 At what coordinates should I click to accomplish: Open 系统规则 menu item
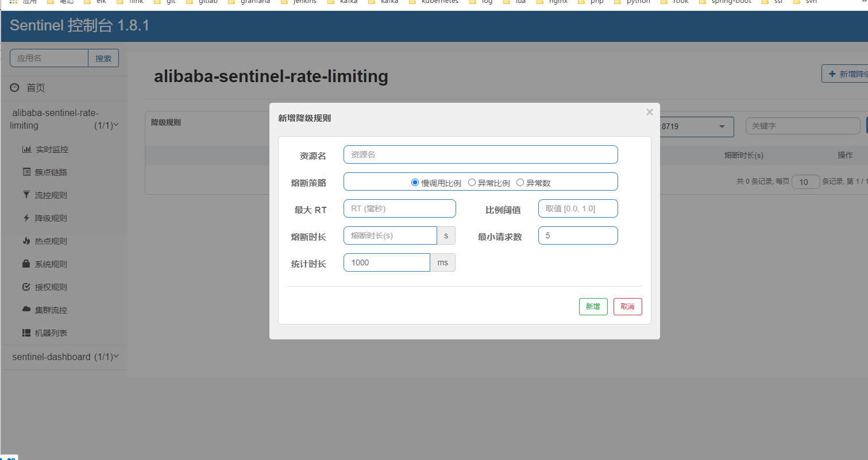click(x=52, y=264)
